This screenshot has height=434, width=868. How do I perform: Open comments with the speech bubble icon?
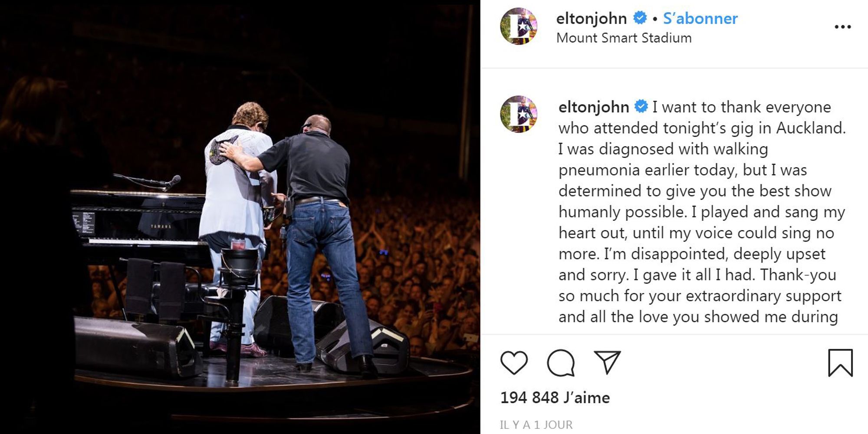[561, 362]
